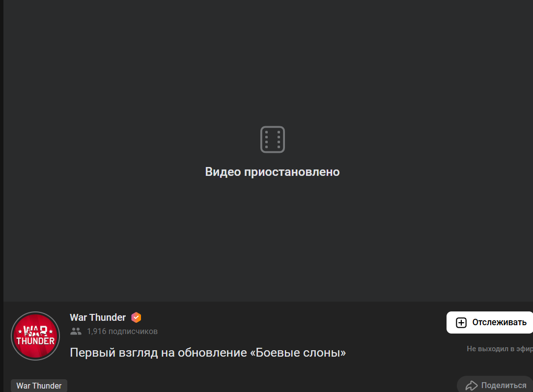The width and height of the screenshot is (533, 392).
Task: Click the Видео приостановлено message
Action: pyautogui.click(x=272, y=172)
